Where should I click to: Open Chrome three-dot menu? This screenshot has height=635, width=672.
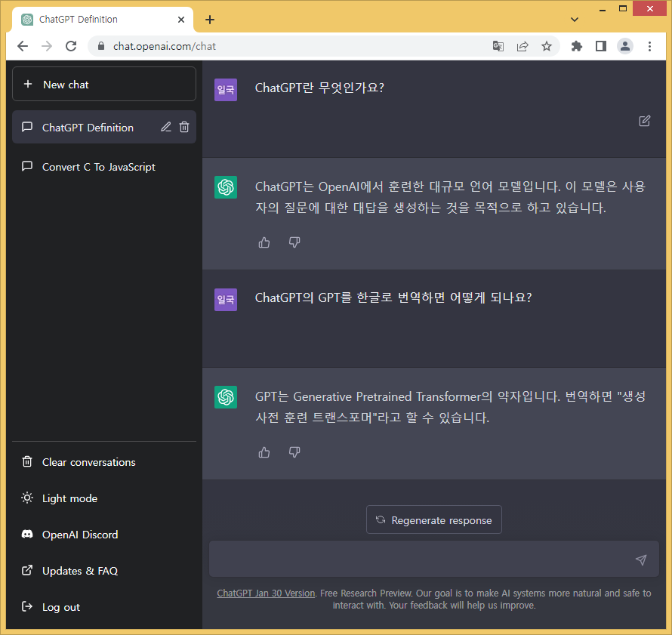(649, 46)
